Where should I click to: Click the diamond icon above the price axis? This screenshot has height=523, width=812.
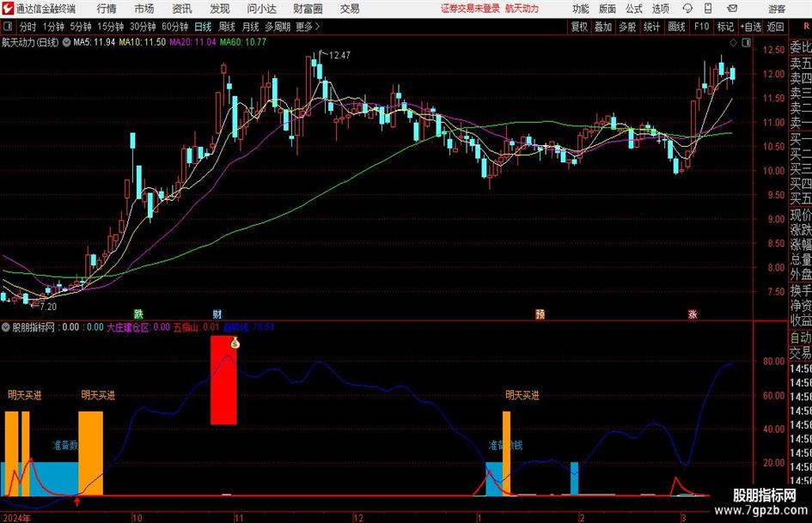(733, 43)
